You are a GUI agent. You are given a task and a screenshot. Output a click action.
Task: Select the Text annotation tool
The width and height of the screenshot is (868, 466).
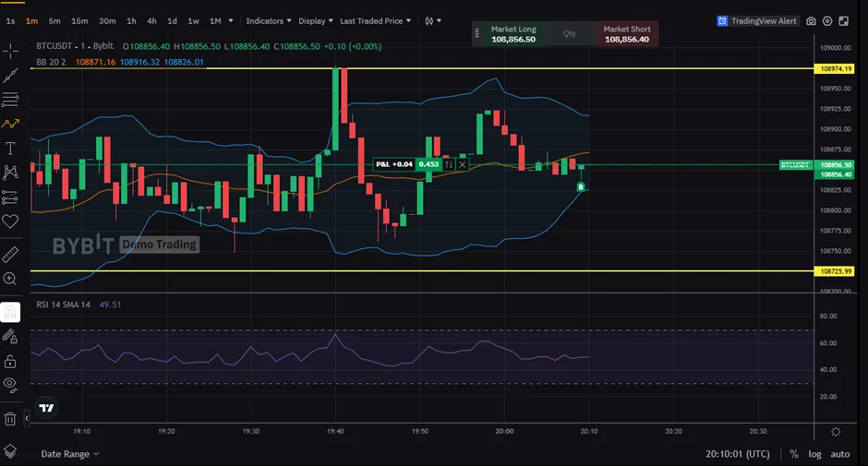tap(10, 149)
